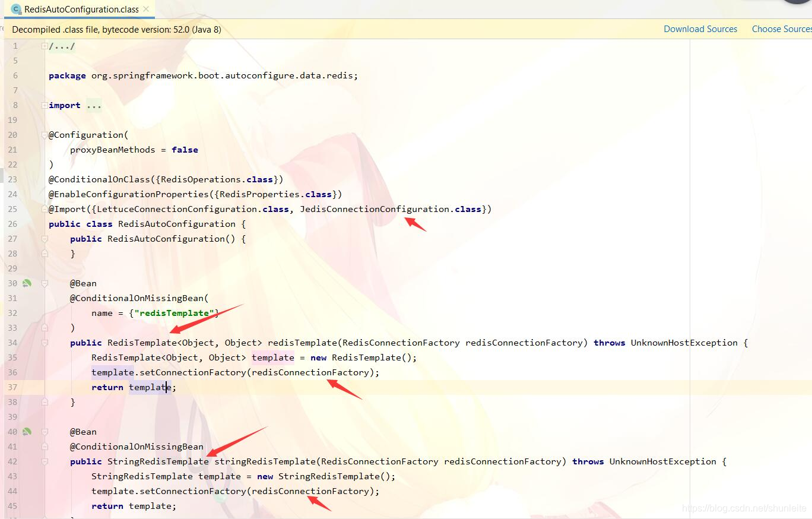
Task: Click the Spring bean gutter icon on line 30
Action: click(x=27, y=283)
